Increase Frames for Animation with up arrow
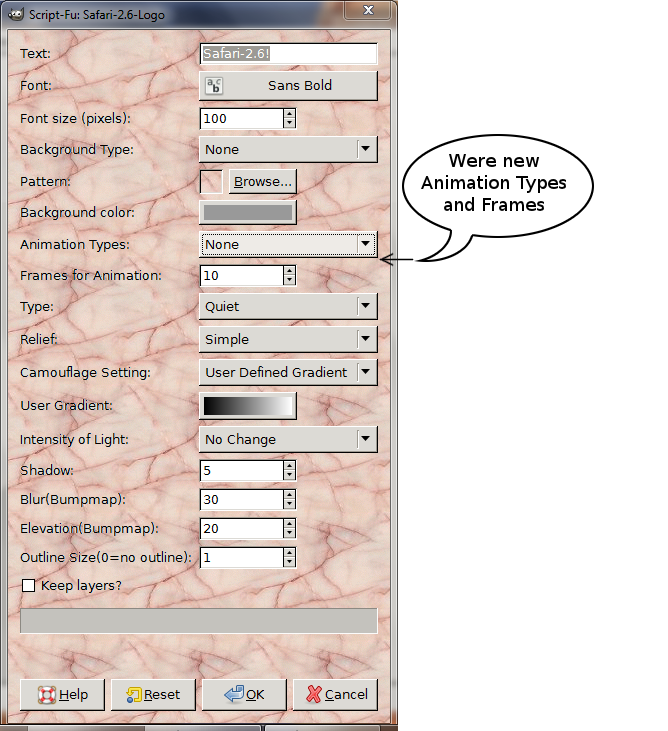 (289, 271)
